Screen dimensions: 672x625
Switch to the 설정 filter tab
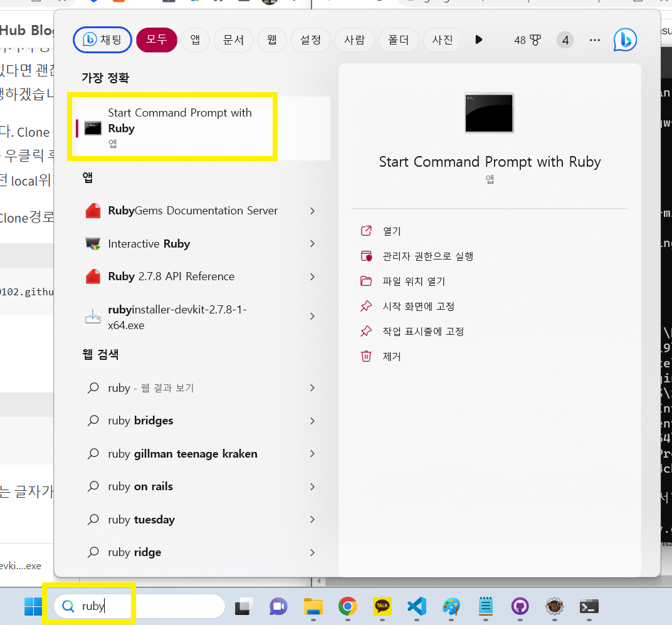click(x=310, y=40)
